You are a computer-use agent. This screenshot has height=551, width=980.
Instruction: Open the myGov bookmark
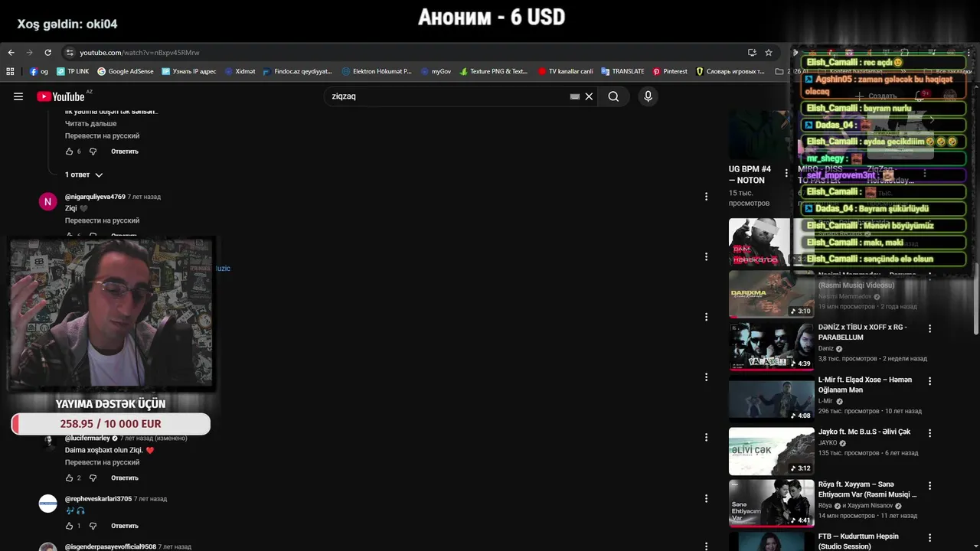(436, 71)
